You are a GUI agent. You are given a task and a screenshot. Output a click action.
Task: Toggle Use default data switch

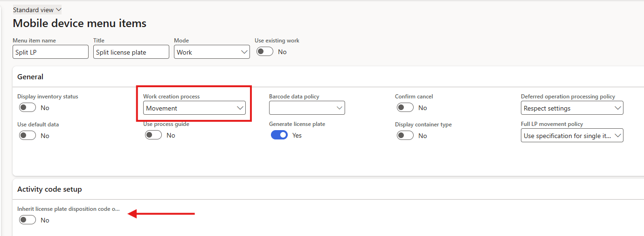pos(28,136)
